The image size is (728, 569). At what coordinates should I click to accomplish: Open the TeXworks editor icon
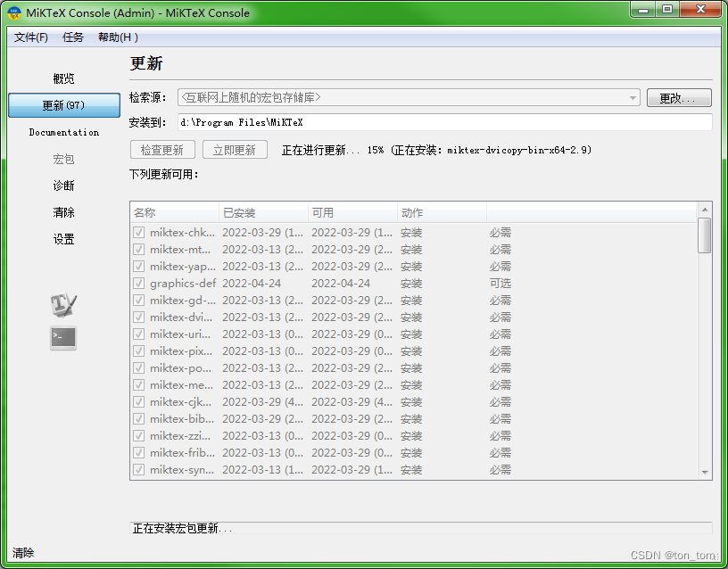pos(63,305)
